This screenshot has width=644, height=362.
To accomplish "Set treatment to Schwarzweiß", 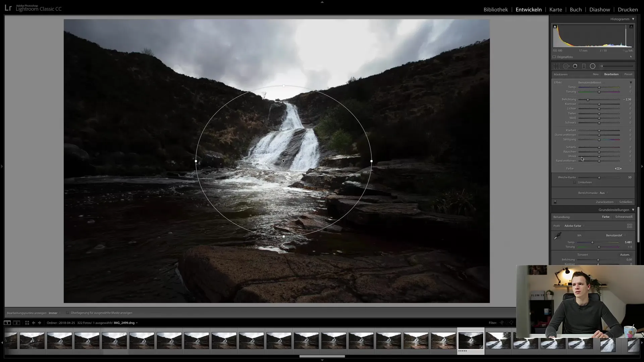I will pos(624,217).
